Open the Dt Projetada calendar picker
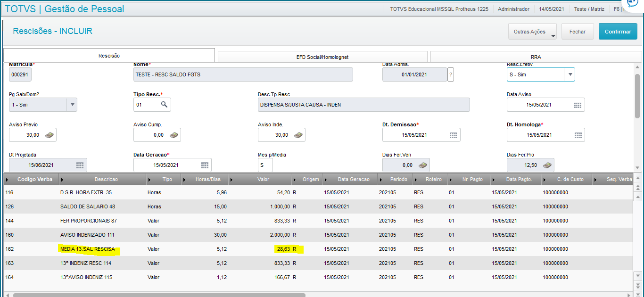Viewport: 644px width, 297px height. pyautogui.click(x=80, y=165)
